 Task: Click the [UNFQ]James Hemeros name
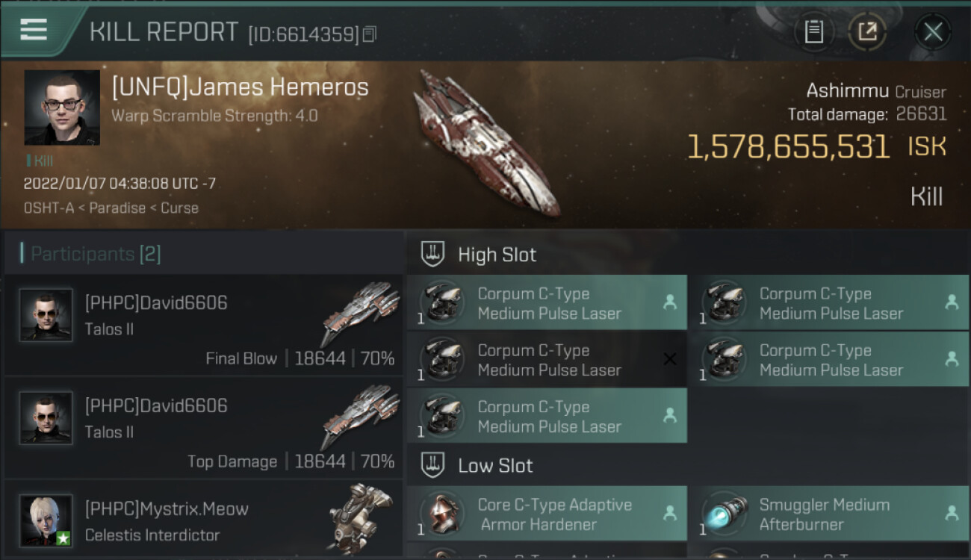pyautogui.click(x=240, y=87)
